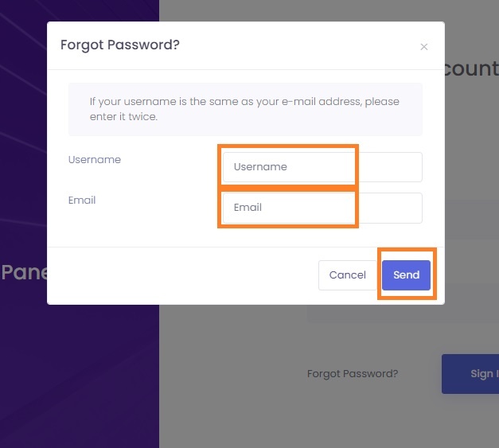Screen dimensions: 499x448
Task: Click the notice about entering e-mail twice
Action: [x=245, y=109]
